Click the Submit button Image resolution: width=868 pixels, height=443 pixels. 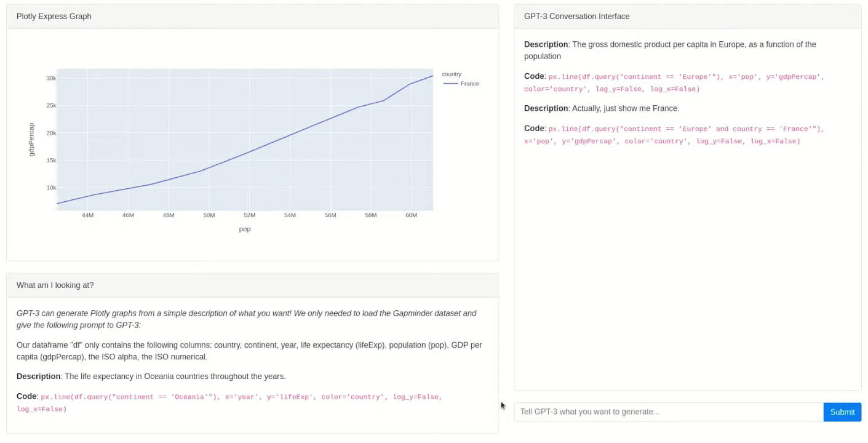[842, 412]
